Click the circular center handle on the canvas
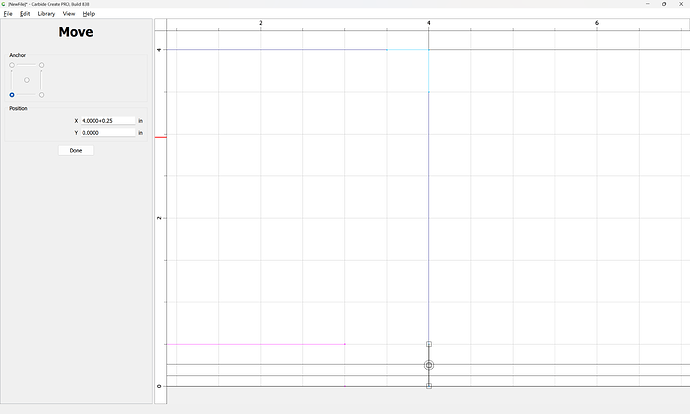 tap(429, 366)
